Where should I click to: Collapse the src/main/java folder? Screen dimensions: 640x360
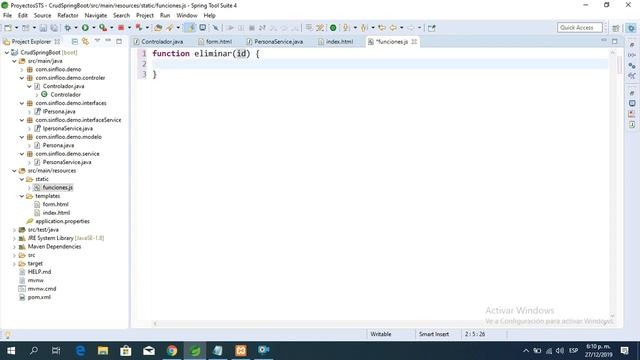tap(14, 61)
